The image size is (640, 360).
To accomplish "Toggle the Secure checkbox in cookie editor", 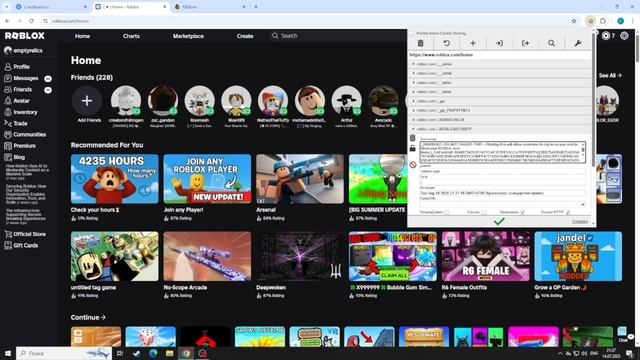I will coord(522,212).
